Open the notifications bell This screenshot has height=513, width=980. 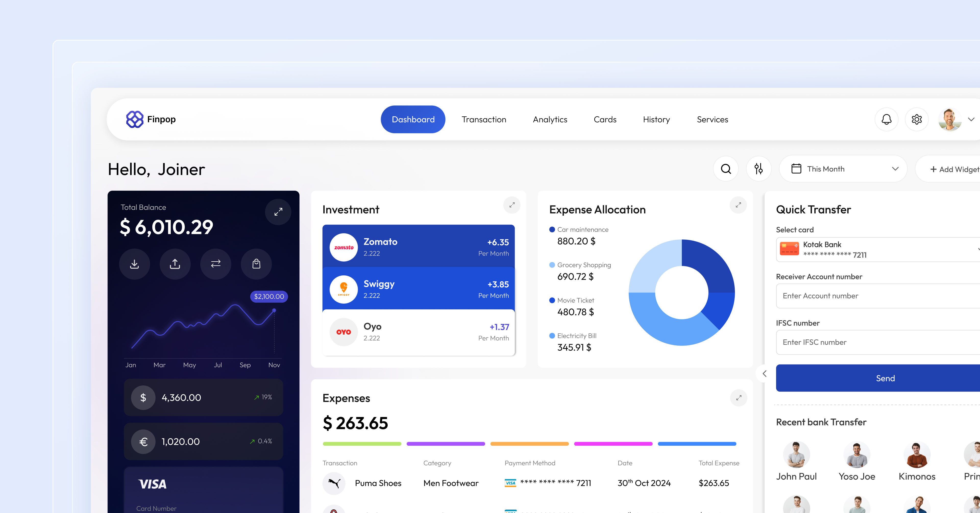[x=886, y=119]
